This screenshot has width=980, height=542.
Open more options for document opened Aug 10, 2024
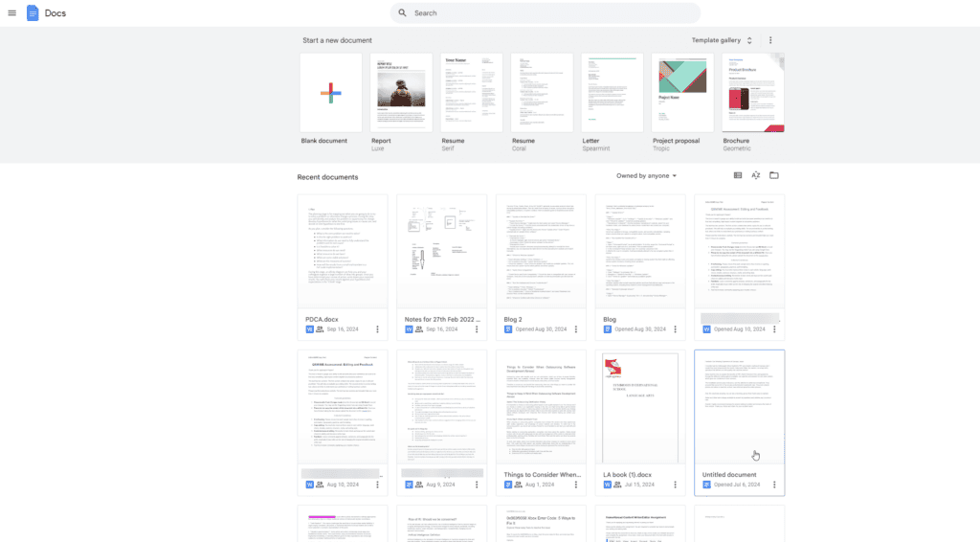pos(774,329)
